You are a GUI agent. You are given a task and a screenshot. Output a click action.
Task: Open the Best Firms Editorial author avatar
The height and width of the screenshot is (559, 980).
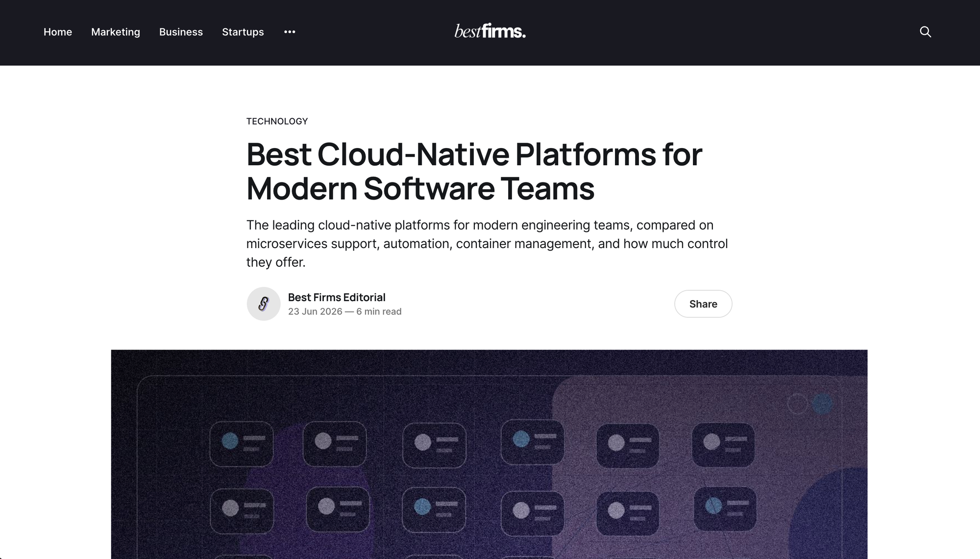click(264, 304)
